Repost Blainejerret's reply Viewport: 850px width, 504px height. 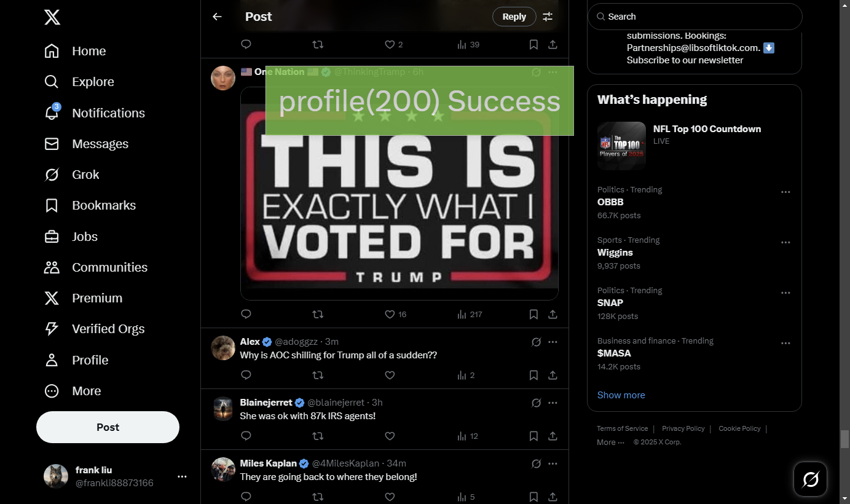tap(318, 436)
